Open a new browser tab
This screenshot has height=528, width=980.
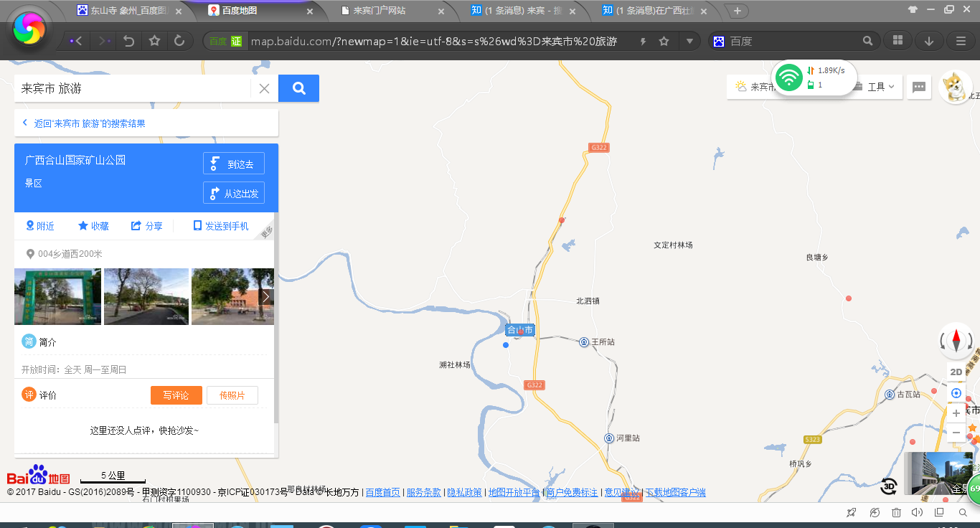pos(737,11)
